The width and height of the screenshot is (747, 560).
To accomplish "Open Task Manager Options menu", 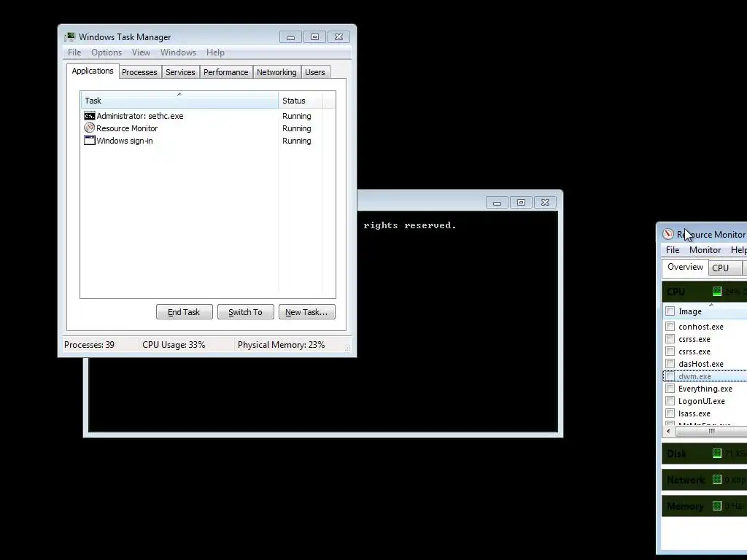I will [107, 52].
